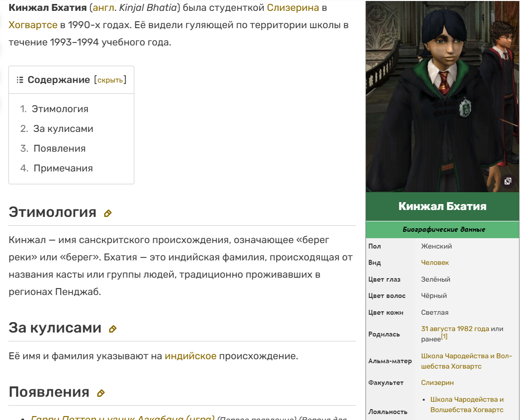Click the edit pencil next to Появления heading
The image size is (523, 420).
[x=101, y=393]
